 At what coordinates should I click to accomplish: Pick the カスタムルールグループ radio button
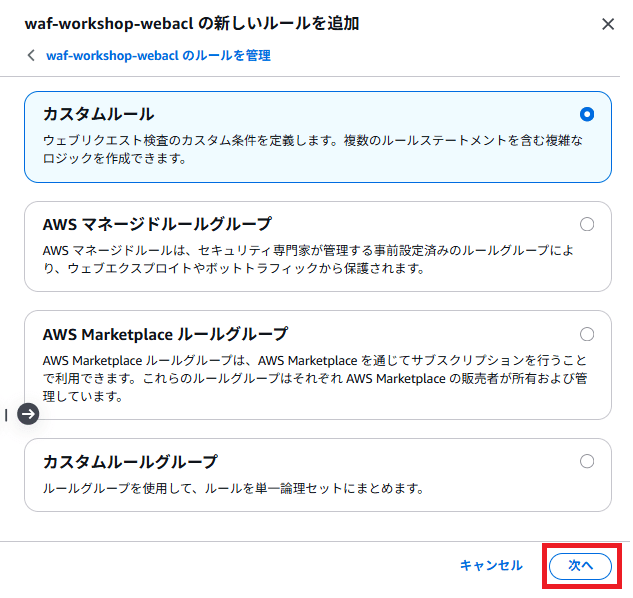587,461
